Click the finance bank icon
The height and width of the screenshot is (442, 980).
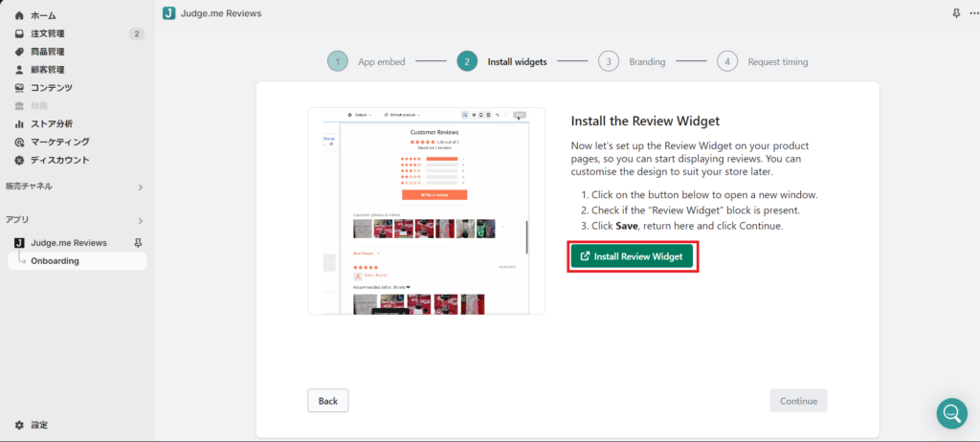coord(19,105)
